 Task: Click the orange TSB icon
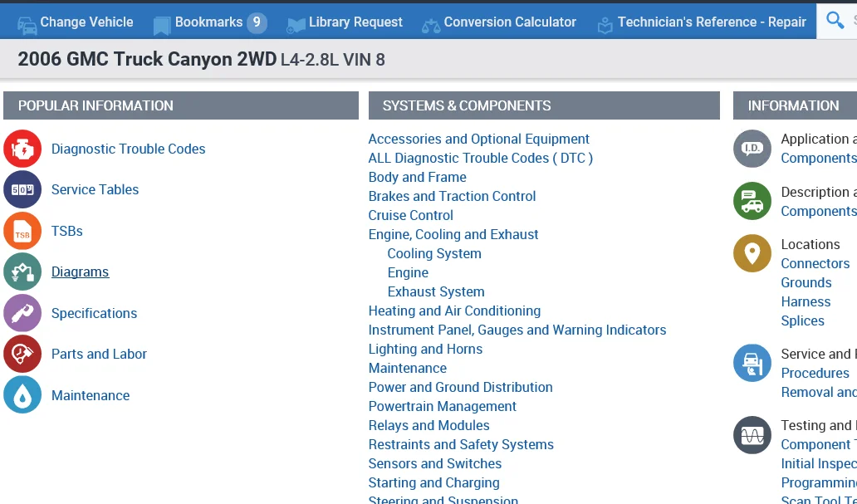22,231
